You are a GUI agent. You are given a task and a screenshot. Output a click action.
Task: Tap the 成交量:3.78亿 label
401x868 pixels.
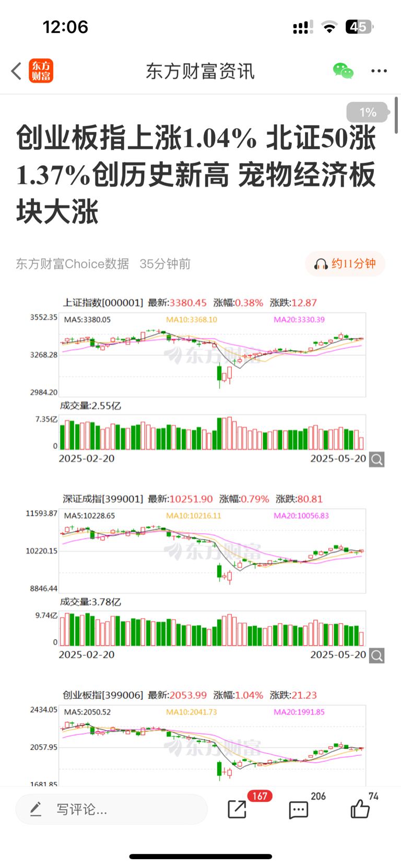click(x=90, y=602)
